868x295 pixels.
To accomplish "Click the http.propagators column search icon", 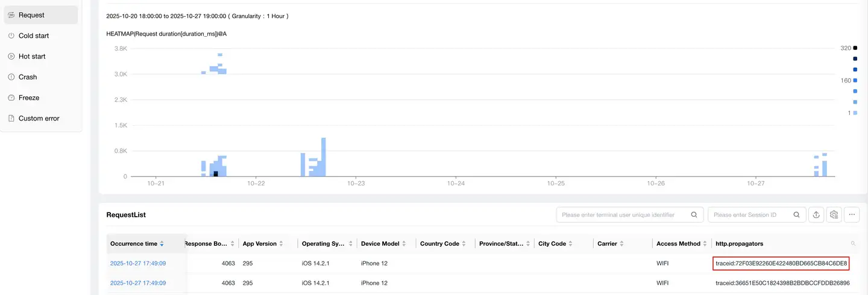I will [853, 244].
